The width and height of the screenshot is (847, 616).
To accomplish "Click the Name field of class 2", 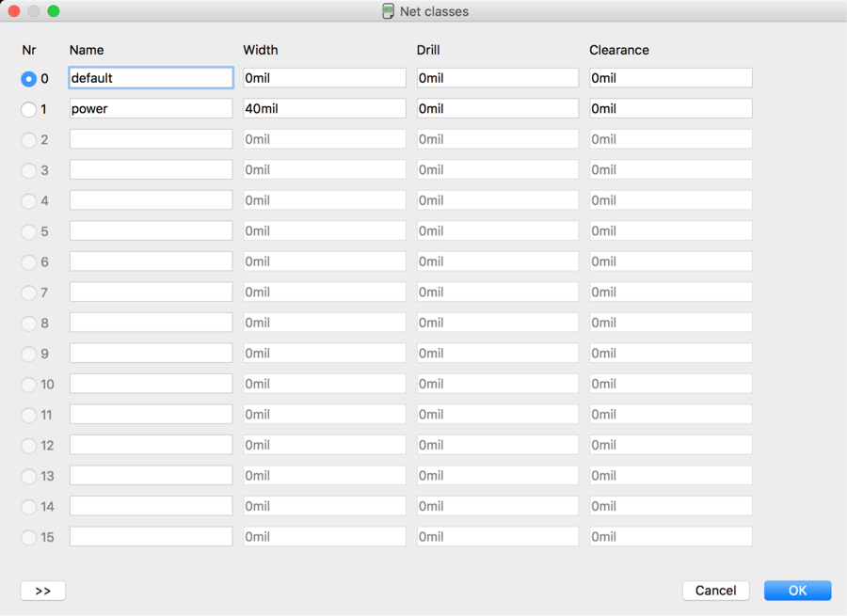I will (152, 139).
